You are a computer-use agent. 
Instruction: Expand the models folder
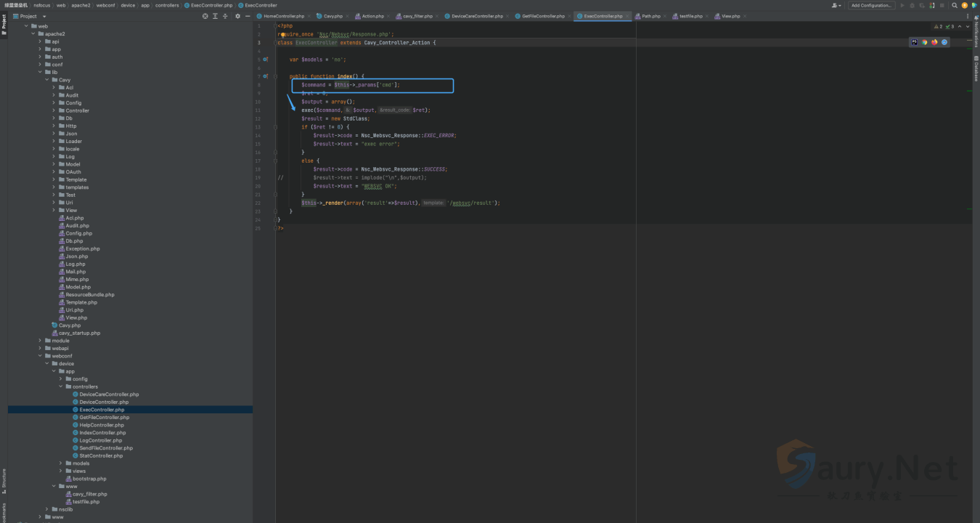click(61, 463)
